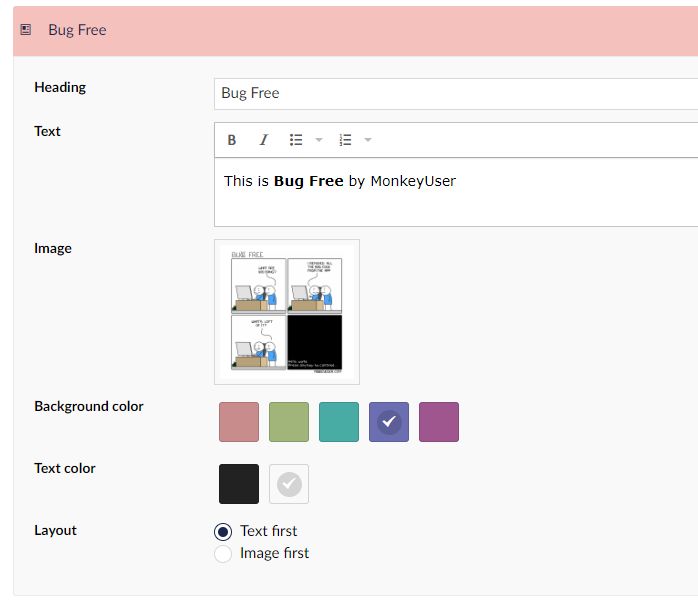698x604 pixels.
Task: Open numbered list style dropdown arrow
Action: [368, 140]
